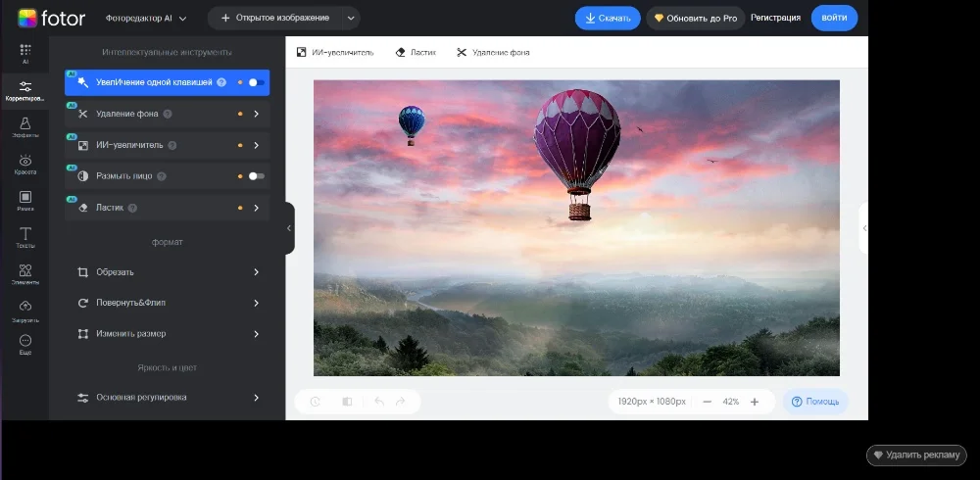Image resolution: width=980 pixels, height=480 pixels.
Task: Click the zoom in plus icon
Action: (x=755, y=402)
